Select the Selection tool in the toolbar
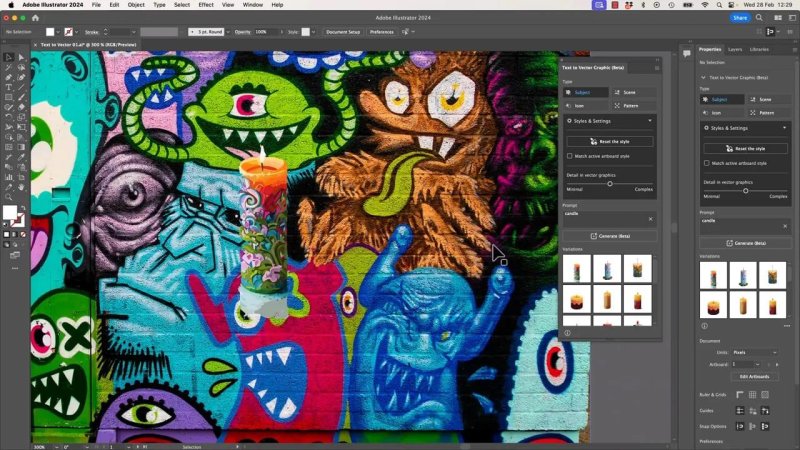The width and height of the screenshot is (800, 450). pyautogui.click(x=9, y=57)
